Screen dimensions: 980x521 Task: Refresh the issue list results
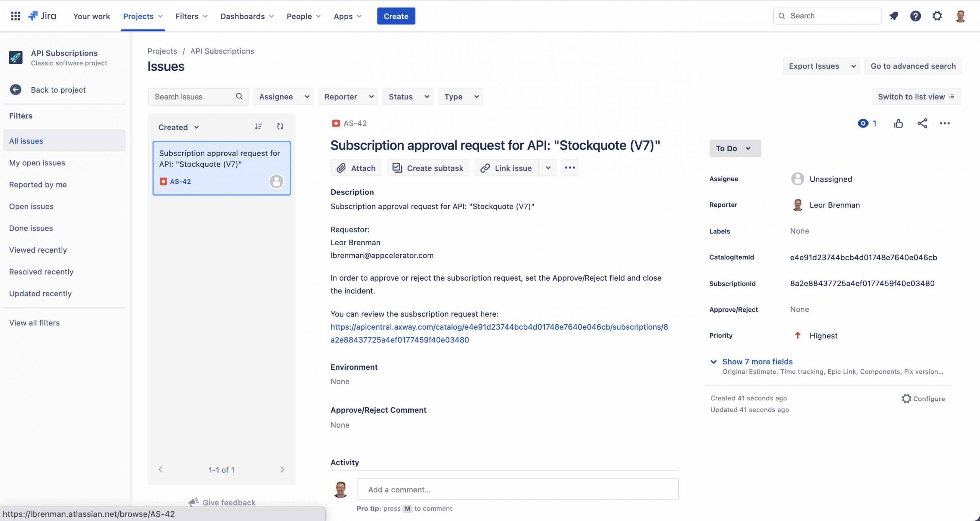(280, 126)
